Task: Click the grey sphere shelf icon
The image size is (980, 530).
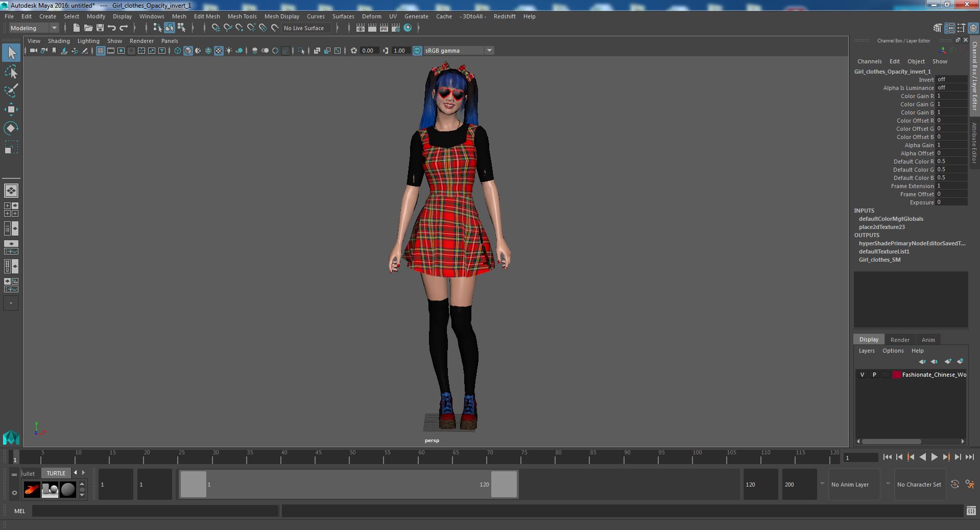Action: pyautogui.click(x=67, y=489)
